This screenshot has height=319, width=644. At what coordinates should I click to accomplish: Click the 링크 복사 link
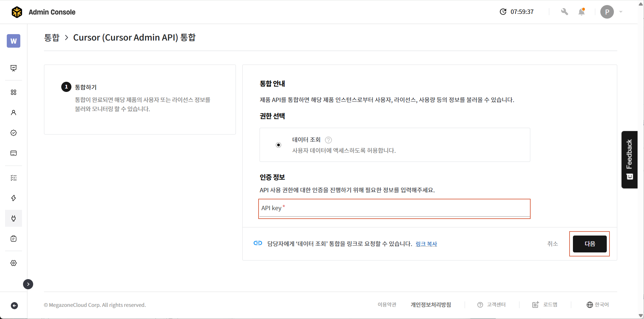426,244
